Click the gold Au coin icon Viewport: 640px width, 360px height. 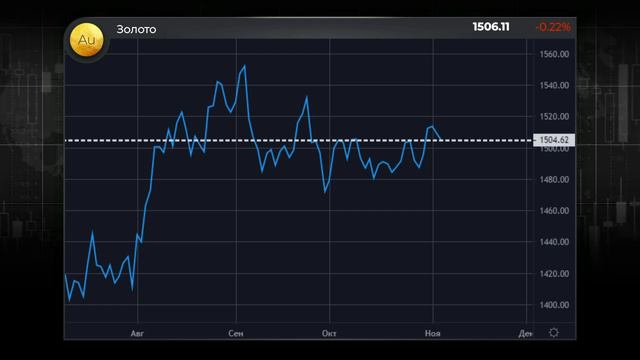(87, 40)
